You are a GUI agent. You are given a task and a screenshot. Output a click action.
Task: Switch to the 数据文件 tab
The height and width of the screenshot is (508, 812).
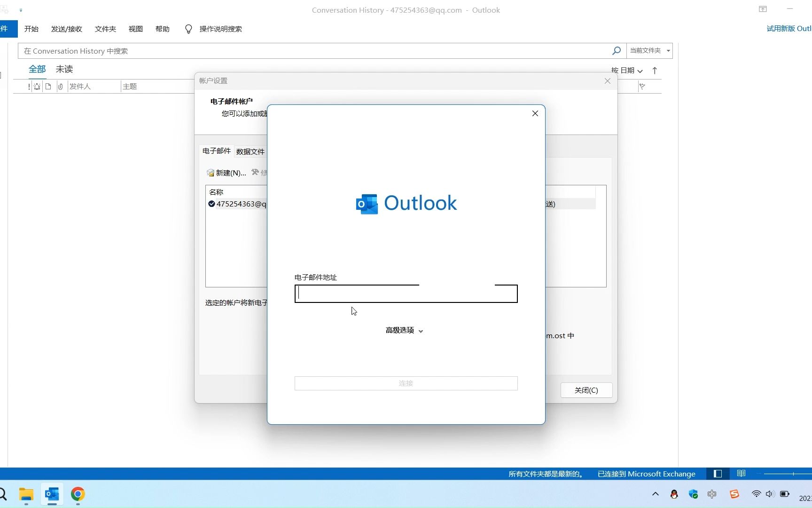(x=250, y=151)
